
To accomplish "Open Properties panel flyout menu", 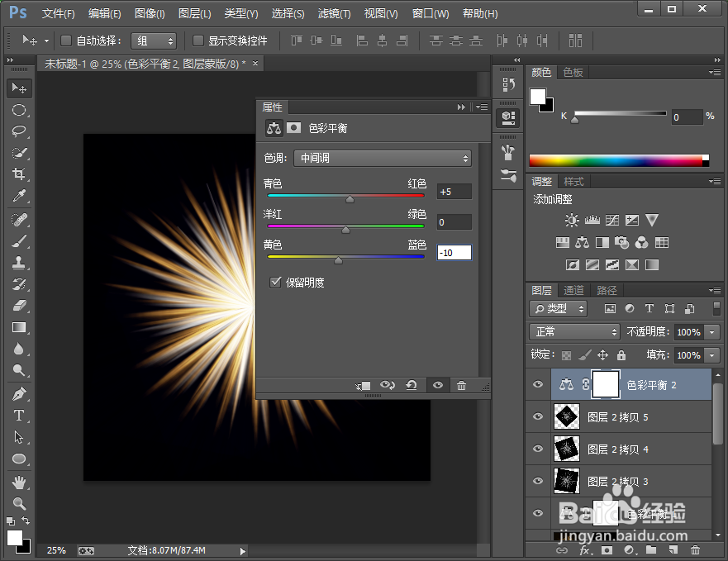I will [x=482, y=107].
